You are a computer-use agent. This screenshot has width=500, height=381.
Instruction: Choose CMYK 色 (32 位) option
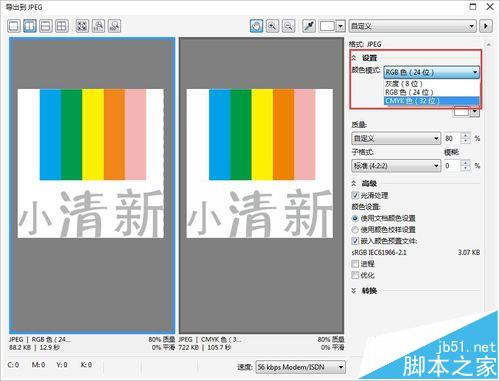[432, 101]
